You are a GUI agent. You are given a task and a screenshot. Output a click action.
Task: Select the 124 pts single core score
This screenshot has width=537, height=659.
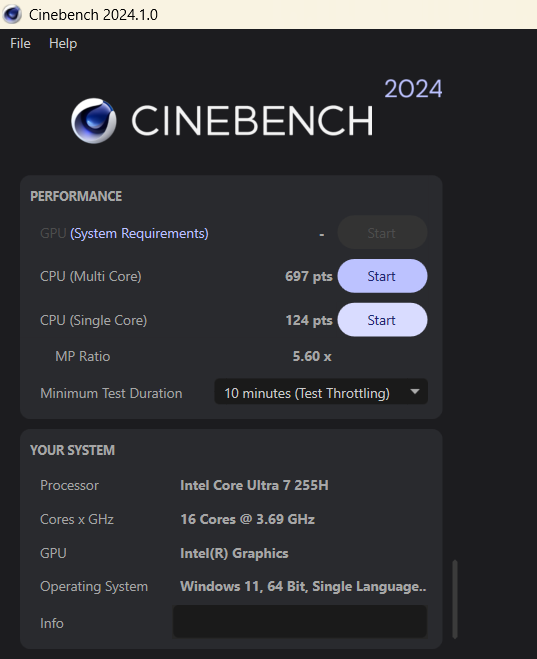[309, 320]
